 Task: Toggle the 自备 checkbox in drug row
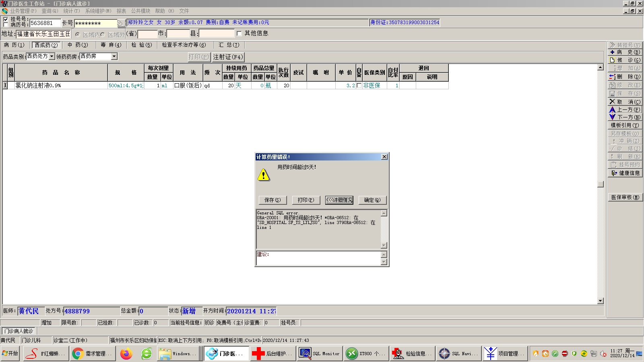359,85
